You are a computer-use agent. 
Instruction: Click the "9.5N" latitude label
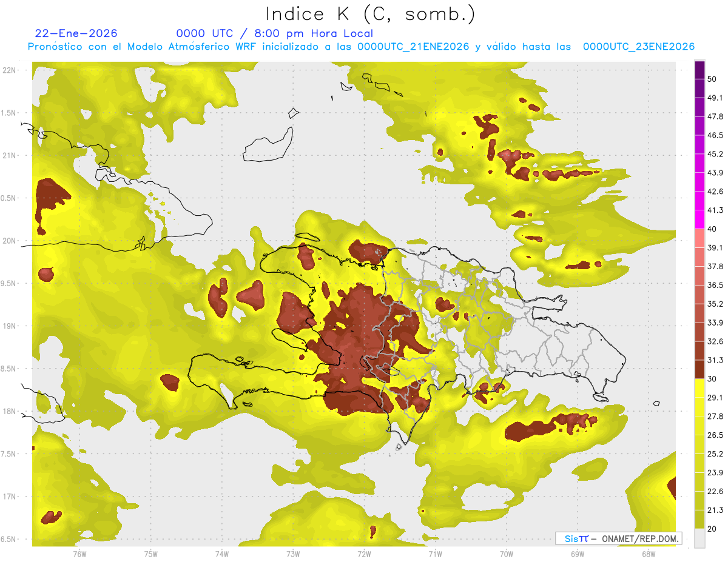[9, 283]
